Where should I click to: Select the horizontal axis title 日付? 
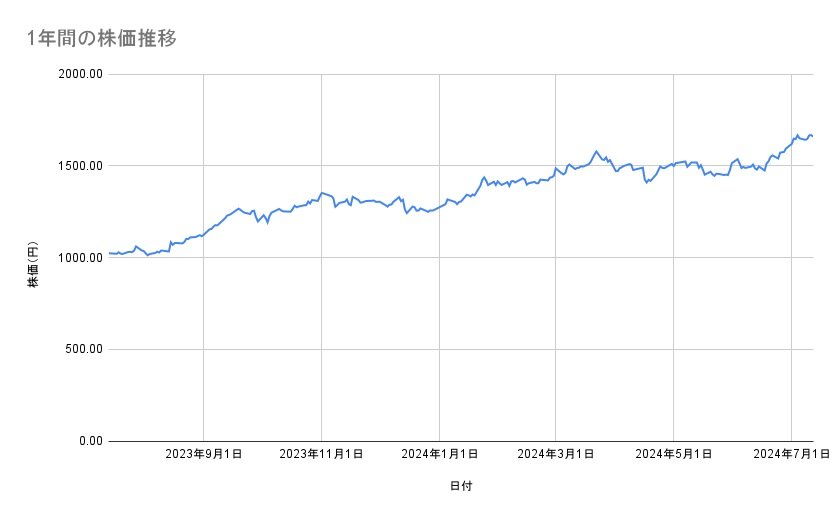tap(461, 486)
